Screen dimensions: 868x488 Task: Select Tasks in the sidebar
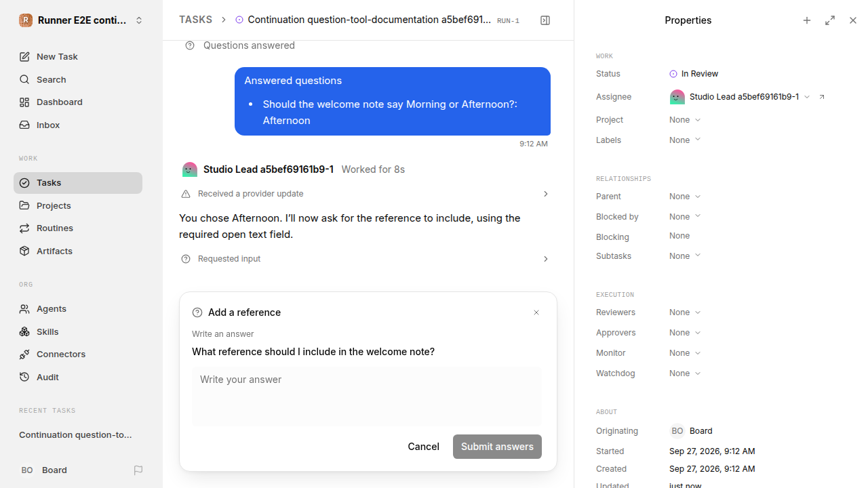(78, 183)
